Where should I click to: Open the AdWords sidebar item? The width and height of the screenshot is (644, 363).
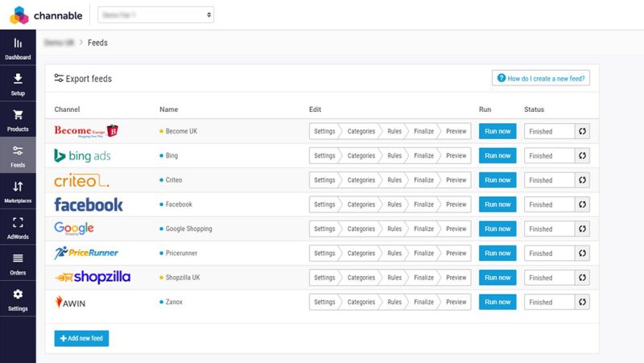(x=18, y=227)
